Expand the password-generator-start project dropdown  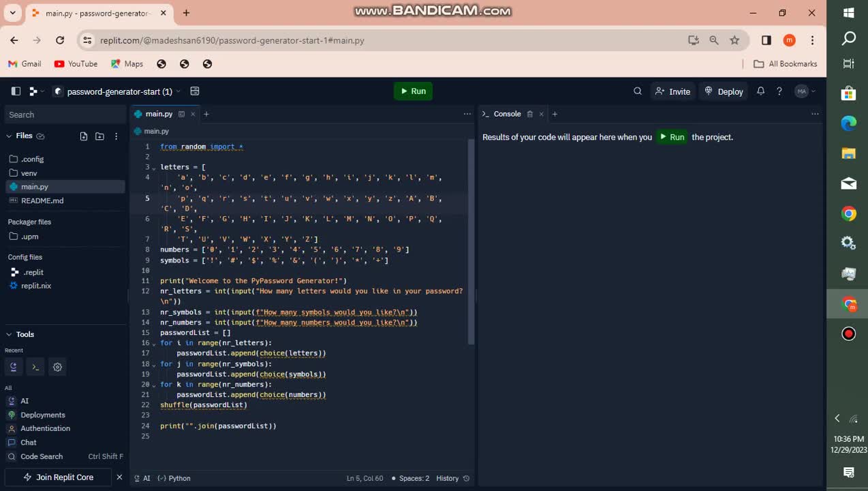tap(179, 91)
